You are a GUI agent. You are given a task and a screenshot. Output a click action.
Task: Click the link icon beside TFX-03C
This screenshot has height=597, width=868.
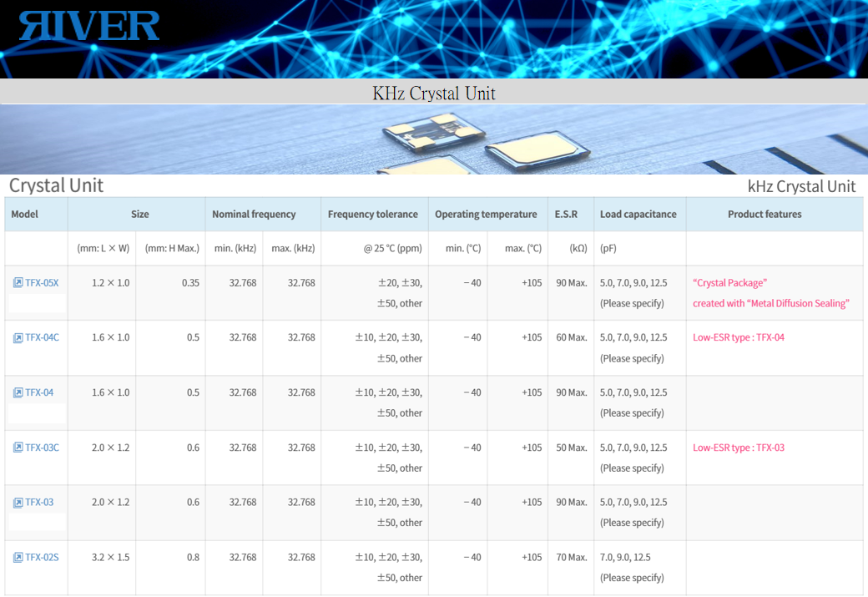pyautogui.click(x=18, y=448)
